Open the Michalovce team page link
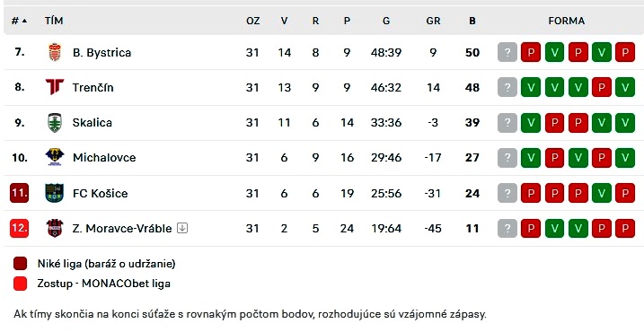644x332 pixels. pos(104,158)
